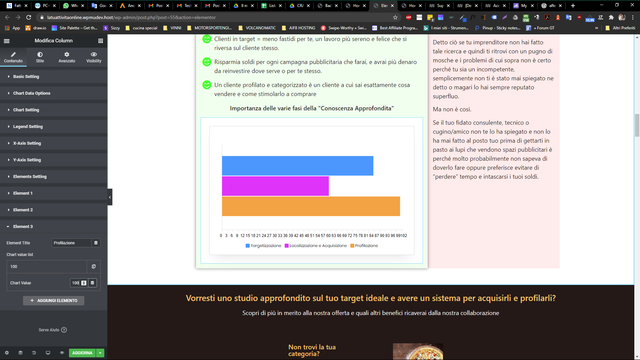The height and width of the screenshot is (360, 640).
Task: Expand the Element 2 section
Action: [x=53, y=210]
